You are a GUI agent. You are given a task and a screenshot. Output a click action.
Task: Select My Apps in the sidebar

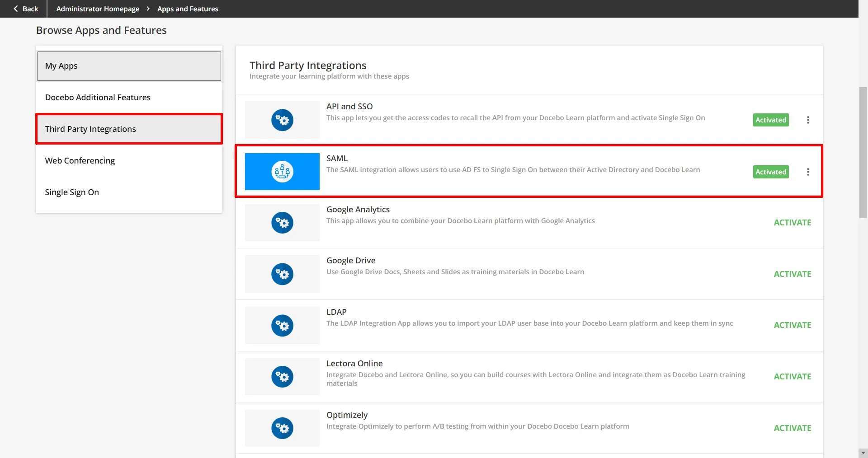[61, 66]
